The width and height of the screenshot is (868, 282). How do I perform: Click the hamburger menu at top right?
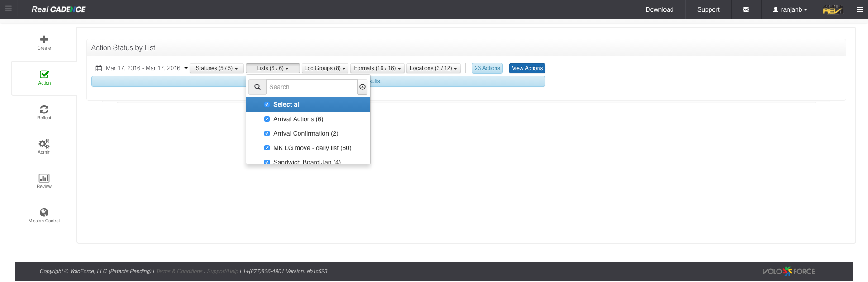click(859, 9)
